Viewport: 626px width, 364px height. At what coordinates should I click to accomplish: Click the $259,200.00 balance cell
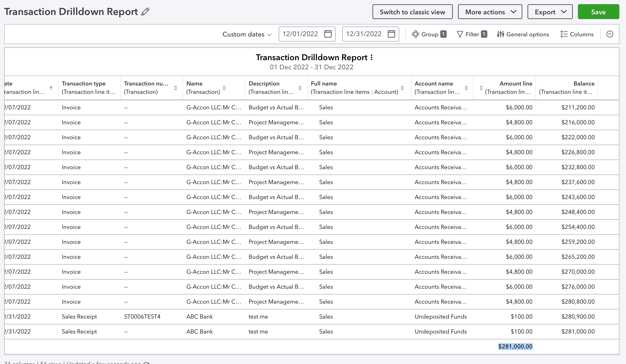(x=578, y=242)
